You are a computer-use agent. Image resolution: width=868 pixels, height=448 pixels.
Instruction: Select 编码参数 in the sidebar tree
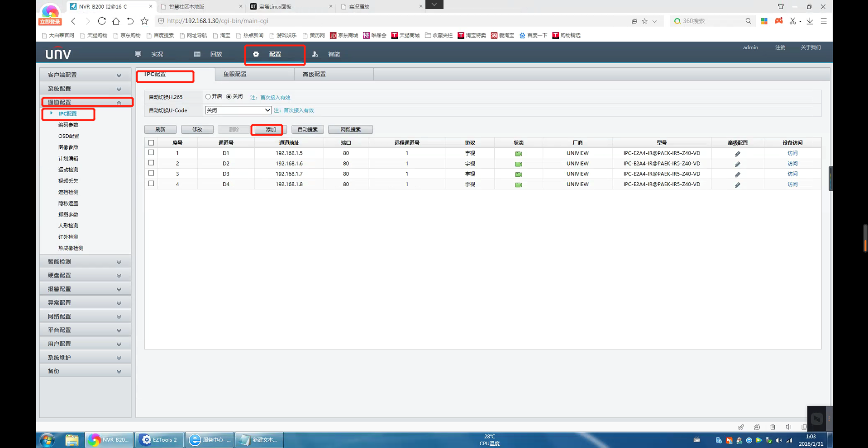point(68,125)
